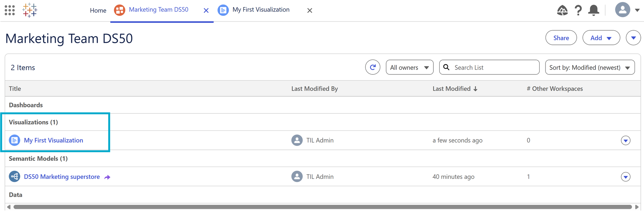
Task: Refresh the workspace item list
Action: pos(373,67)
